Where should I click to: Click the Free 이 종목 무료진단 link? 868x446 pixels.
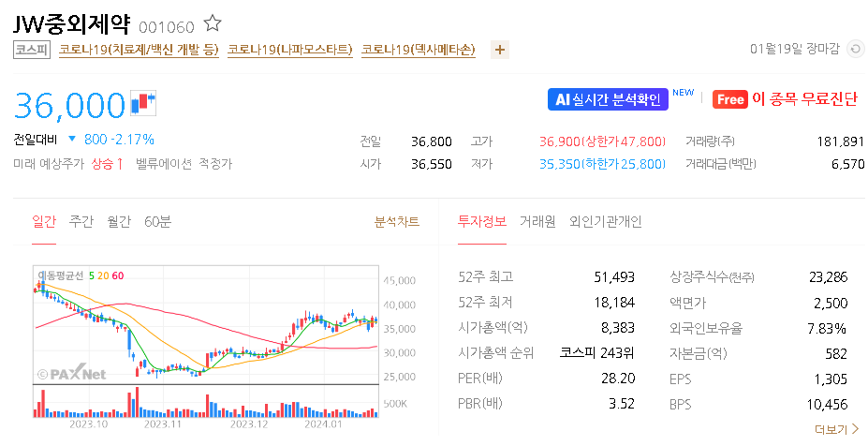point(785,99)
